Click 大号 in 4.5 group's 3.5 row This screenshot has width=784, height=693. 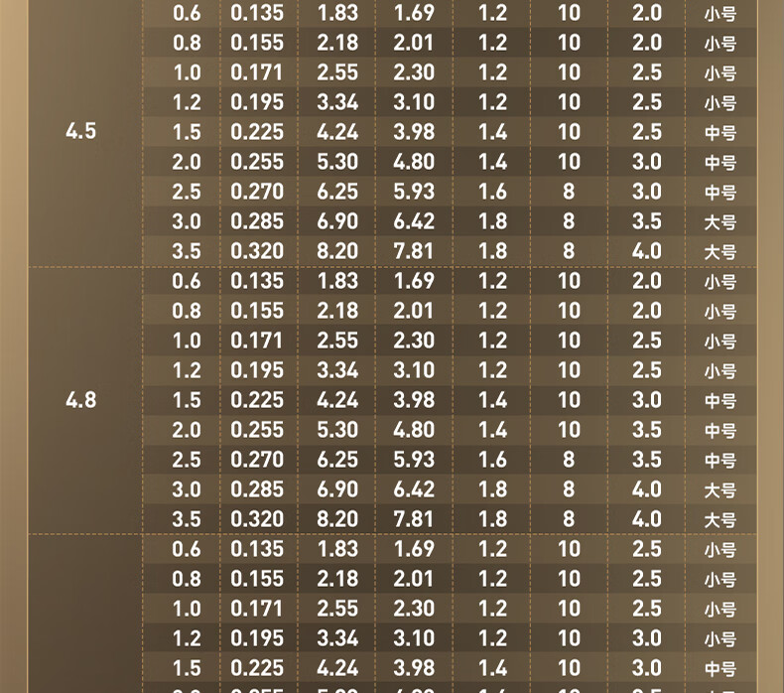[720, 252]
